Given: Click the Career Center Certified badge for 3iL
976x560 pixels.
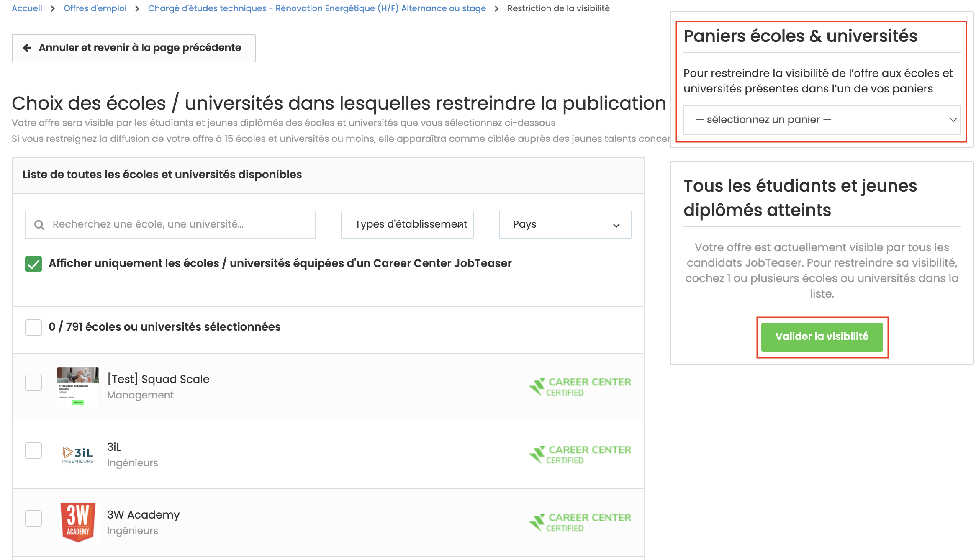Looking at the screenshot, I should (x=580, y=455).
